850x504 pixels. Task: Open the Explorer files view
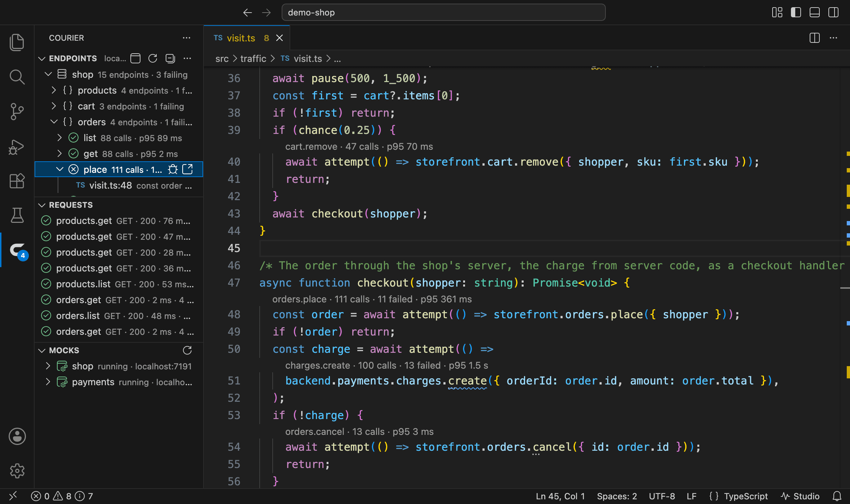click(x=17, y=42)
